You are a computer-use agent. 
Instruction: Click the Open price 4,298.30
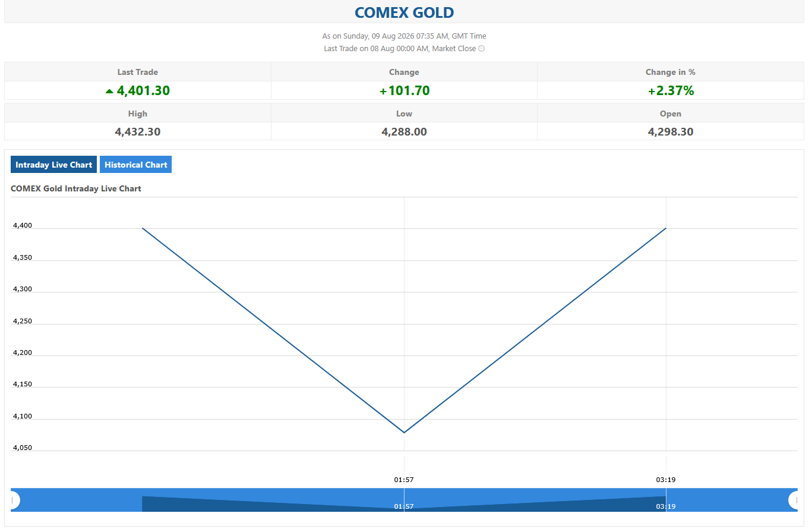coord(671,131)
